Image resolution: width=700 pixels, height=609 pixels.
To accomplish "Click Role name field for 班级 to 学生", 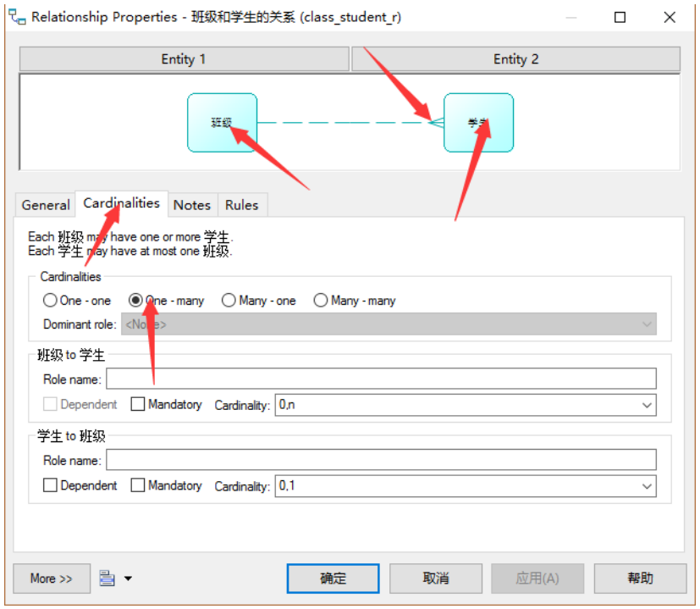I will pyautogui.click(x=381, y=379).
